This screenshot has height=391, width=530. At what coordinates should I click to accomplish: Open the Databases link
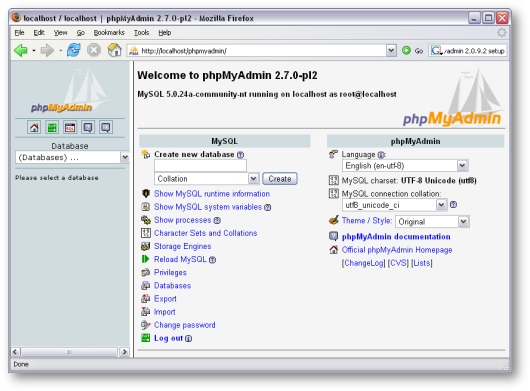point(172,286)
